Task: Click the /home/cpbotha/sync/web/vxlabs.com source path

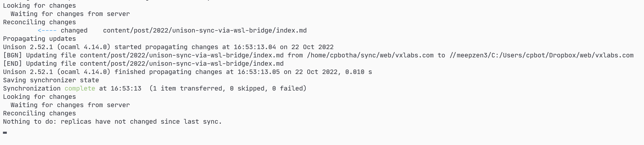Action: 370,55
